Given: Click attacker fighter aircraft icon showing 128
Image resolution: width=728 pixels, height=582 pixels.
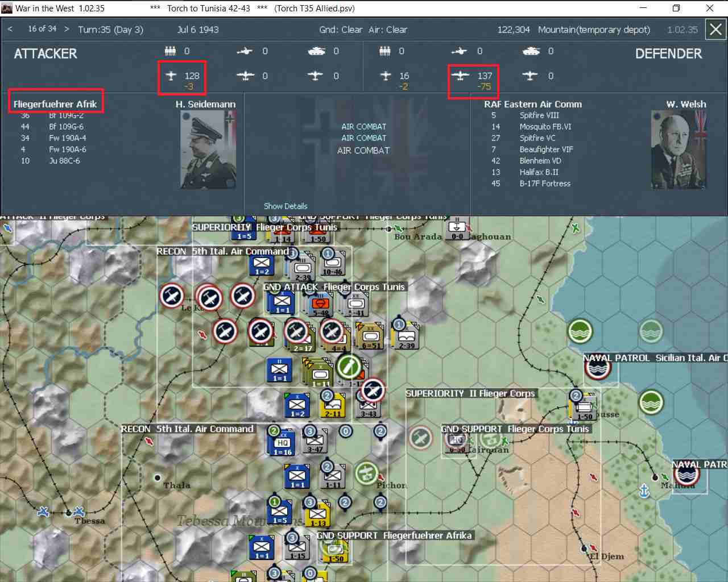Looking at the screenshot, I should (171, 75).
